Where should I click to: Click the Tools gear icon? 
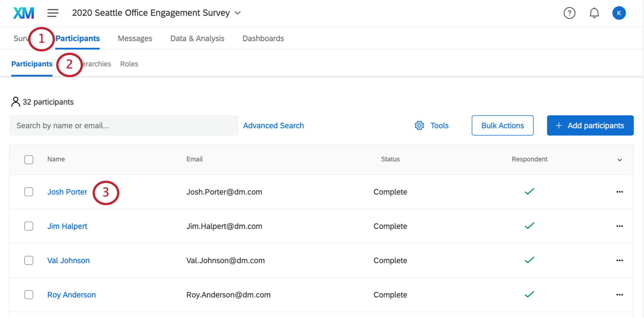pos(419,125)
